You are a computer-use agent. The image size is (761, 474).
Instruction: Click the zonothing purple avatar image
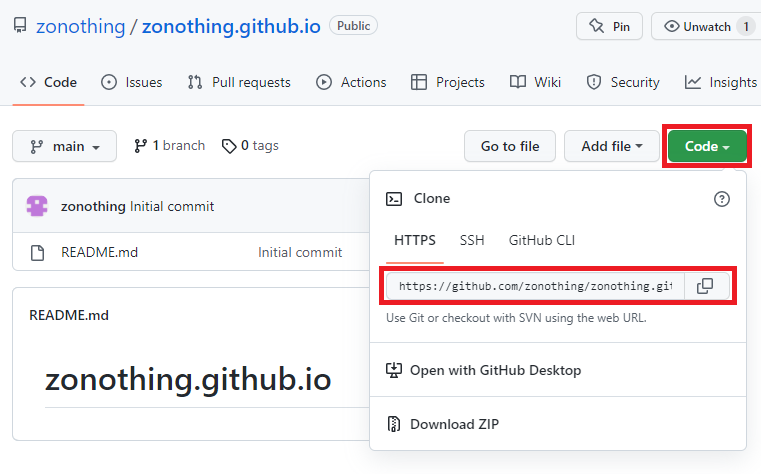click(x=37, y=206)
